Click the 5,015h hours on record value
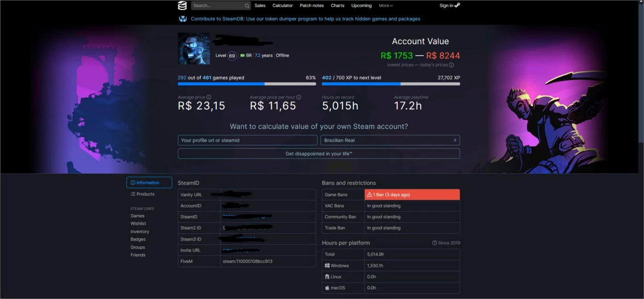Viewport: 644px width, 299px height. pyautogui.click(x=340, y=106)
